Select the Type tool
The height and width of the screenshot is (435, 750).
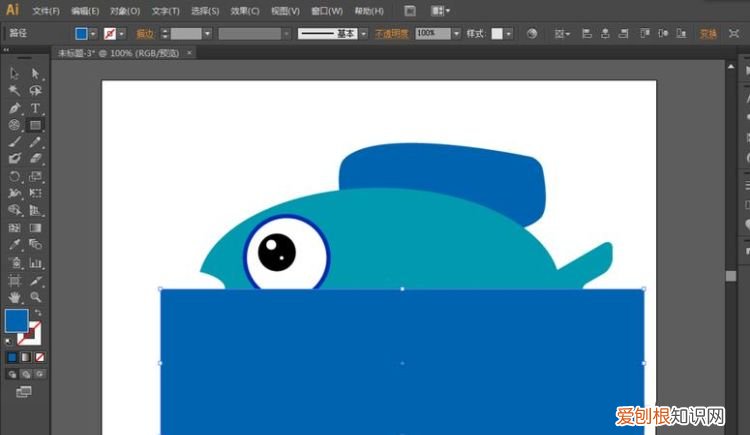[x=35, y=108]
